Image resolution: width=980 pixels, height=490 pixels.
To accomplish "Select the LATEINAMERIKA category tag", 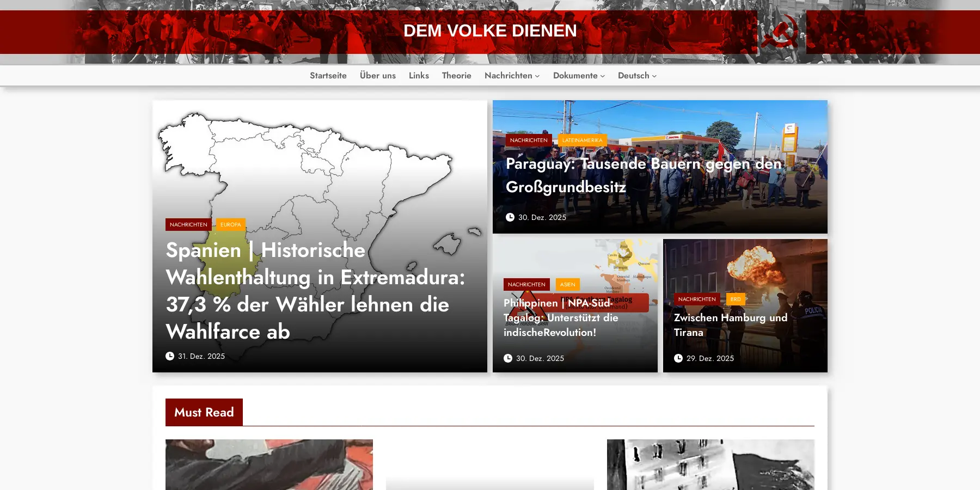I will point(582,140).
